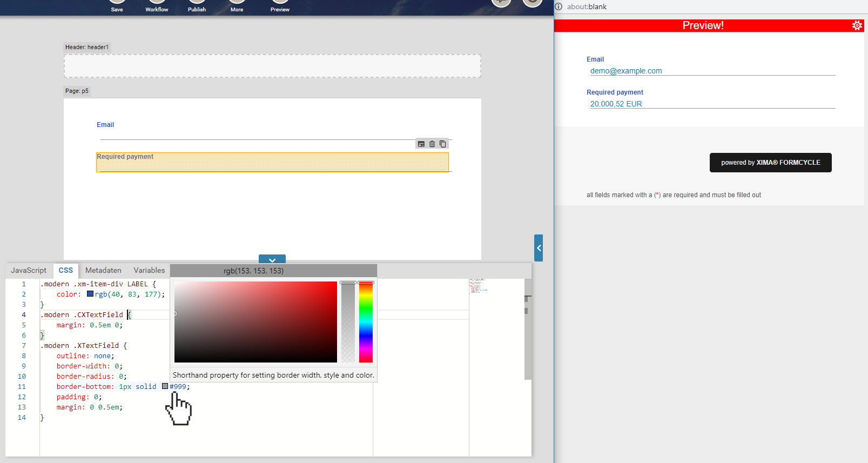The width and height of the screenshot is (868, 463).
Task: Click the Save toolbar button
Action: pyautogui.click(x=117, y=6)
